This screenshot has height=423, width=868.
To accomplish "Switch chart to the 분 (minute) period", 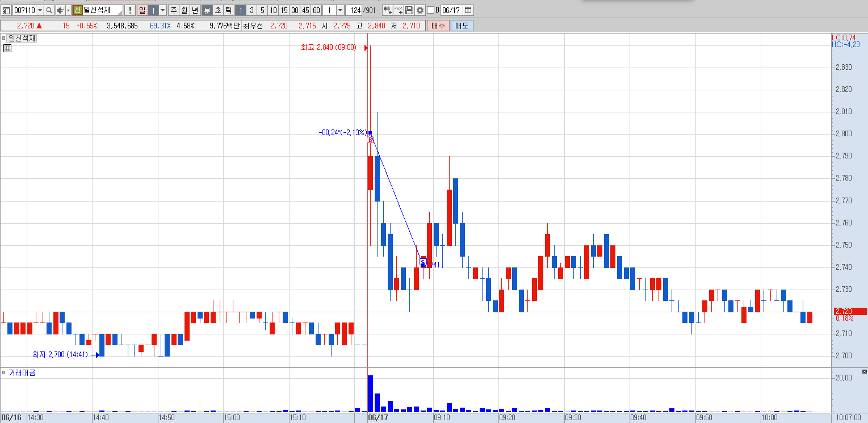I will click(x=207, y=10).
